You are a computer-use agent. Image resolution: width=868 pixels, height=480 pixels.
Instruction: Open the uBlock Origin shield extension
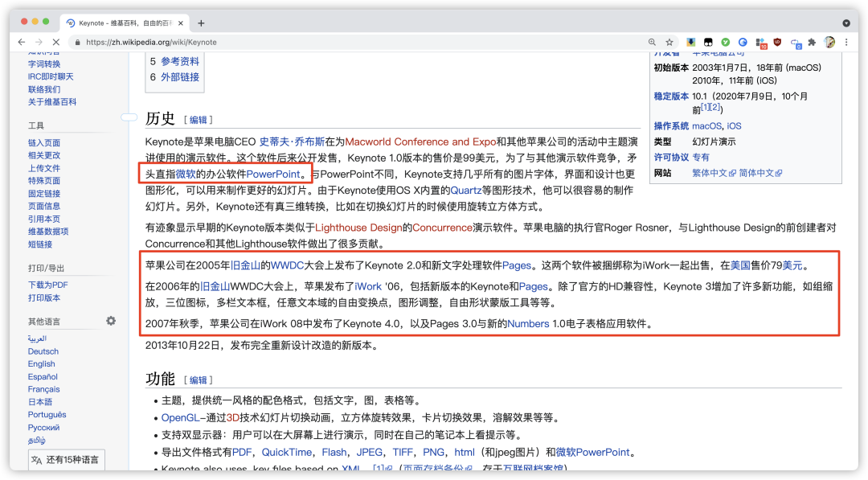[777, 42]
